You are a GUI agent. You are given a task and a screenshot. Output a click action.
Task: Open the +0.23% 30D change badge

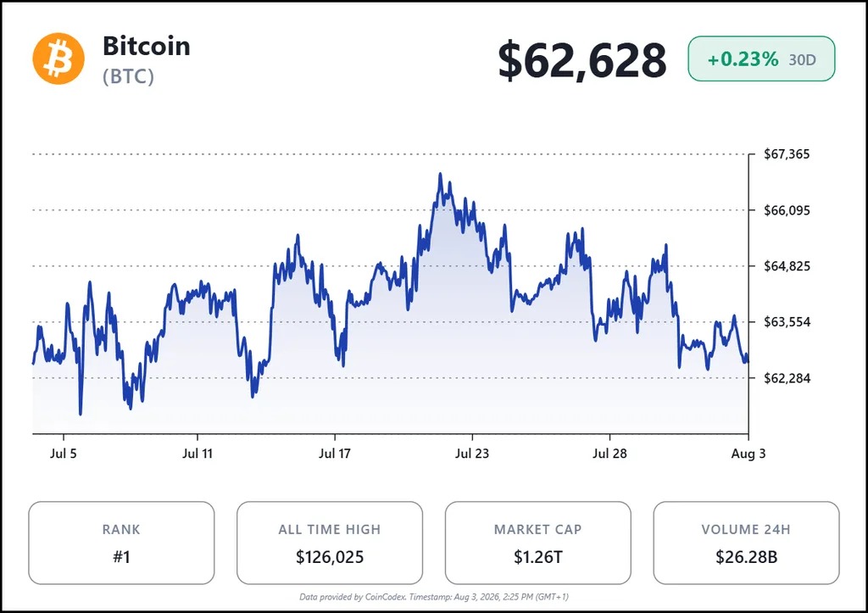tap(761, 59)
